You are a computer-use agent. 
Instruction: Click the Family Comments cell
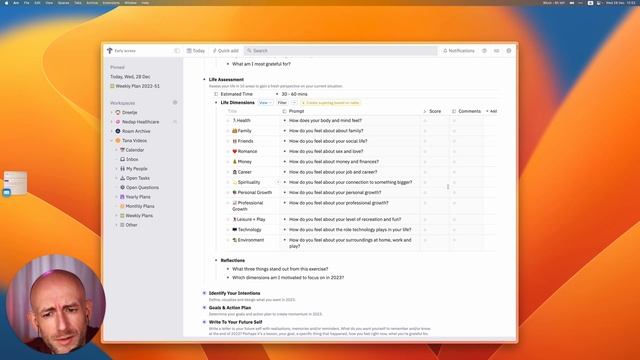[x=467, y=131]
